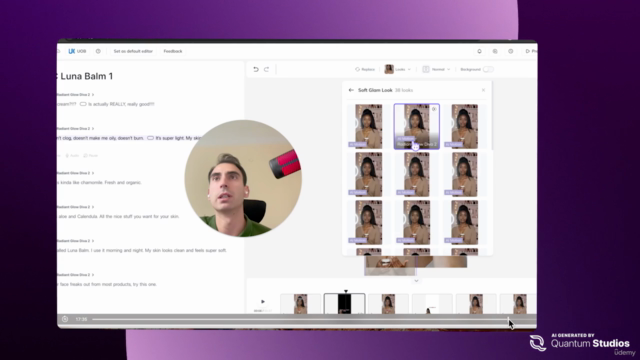Select the highlighted Radiant Glow Diva 2 look

pos(417,126)
